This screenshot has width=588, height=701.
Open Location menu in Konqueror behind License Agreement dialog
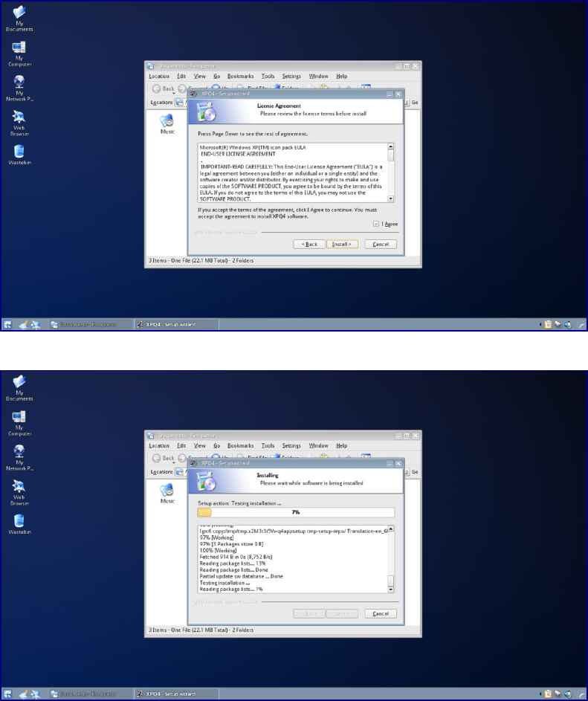coord(159,77)
